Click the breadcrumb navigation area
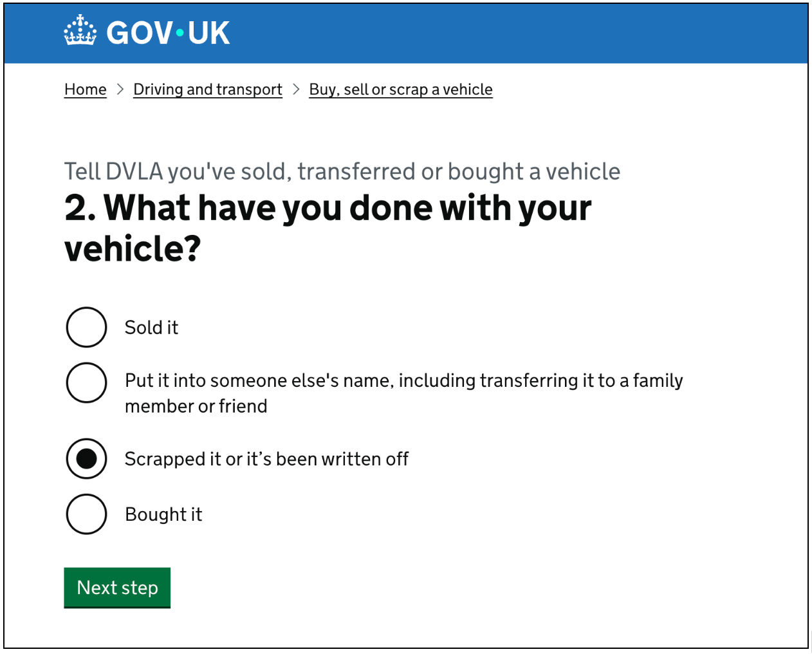 pyautogui.click(x=277, y=89)
